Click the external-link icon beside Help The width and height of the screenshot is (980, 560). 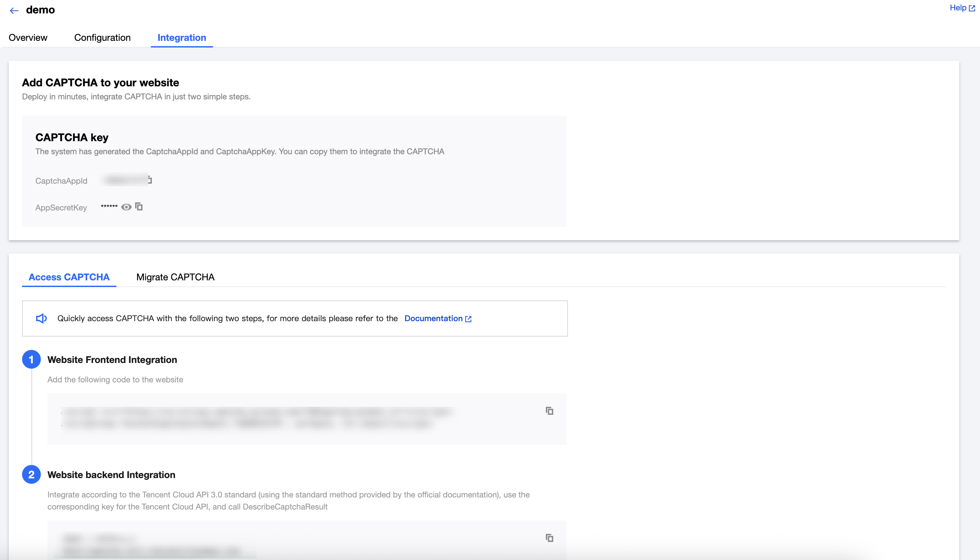click(x=972, y=8)
